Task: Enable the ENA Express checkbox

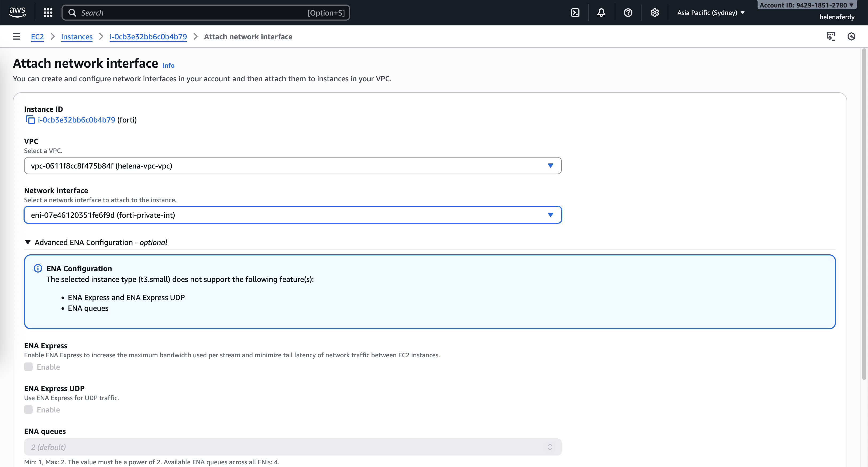Action: pyautogui.click(x=28, y=367)
